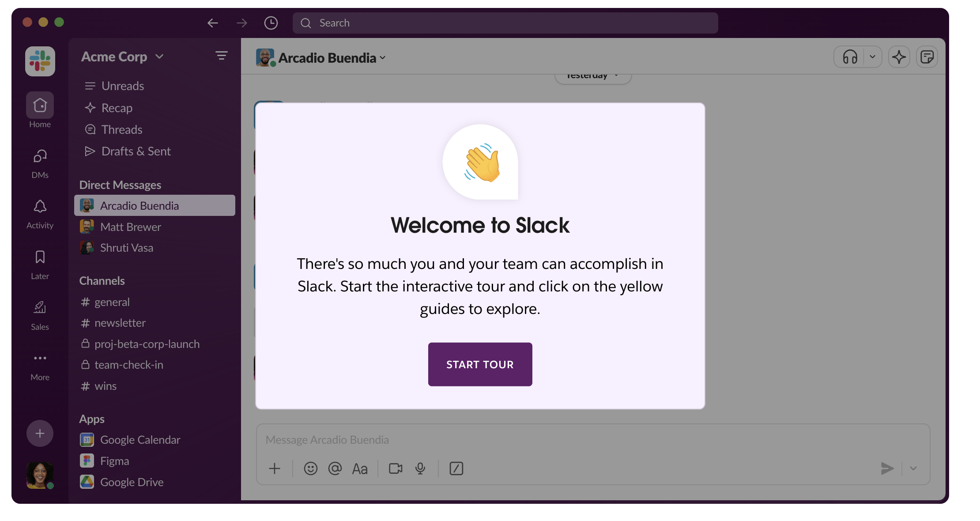The image size is (980, 521).
Task: Click into the Search field
Action: tap(505, 23)
